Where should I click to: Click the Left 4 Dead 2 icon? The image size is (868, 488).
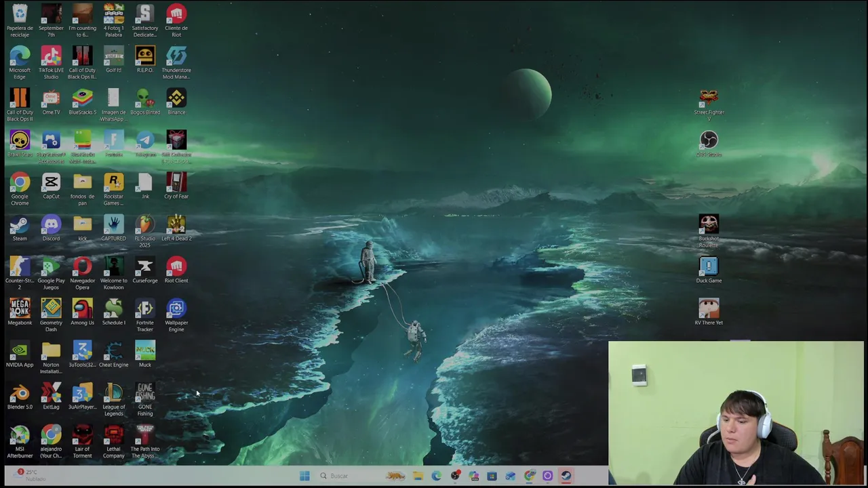click(176, 228)
